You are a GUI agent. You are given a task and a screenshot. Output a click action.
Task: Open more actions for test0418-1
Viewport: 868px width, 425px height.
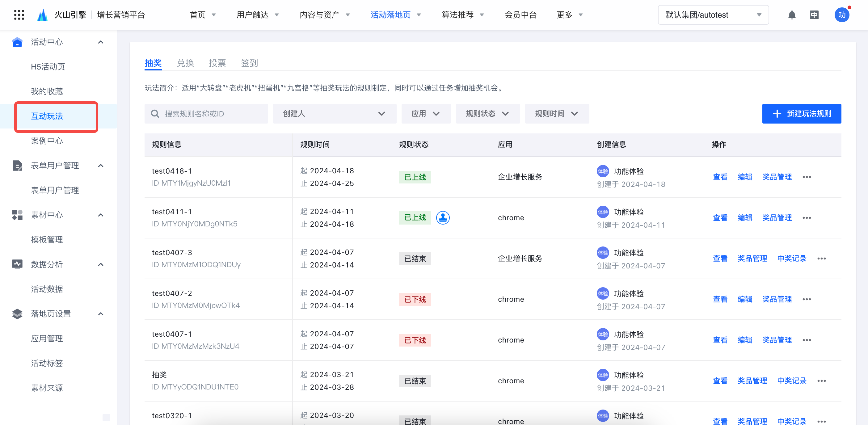click(x=807, y=177)
